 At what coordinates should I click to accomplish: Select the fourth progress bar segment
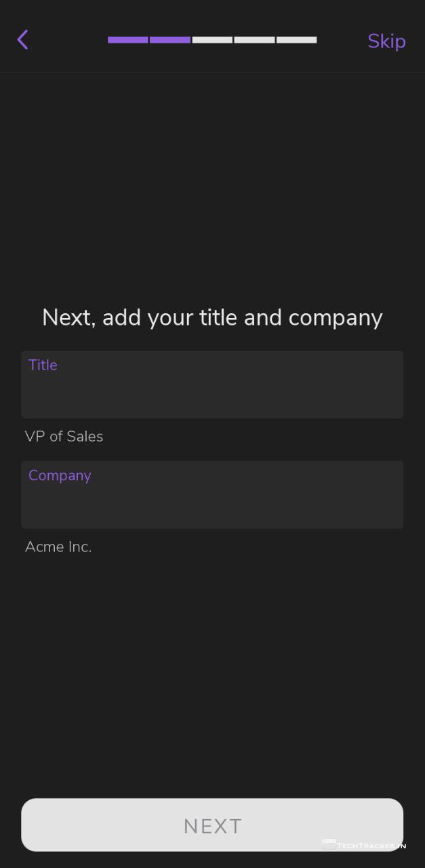click(x=254, y=40)
